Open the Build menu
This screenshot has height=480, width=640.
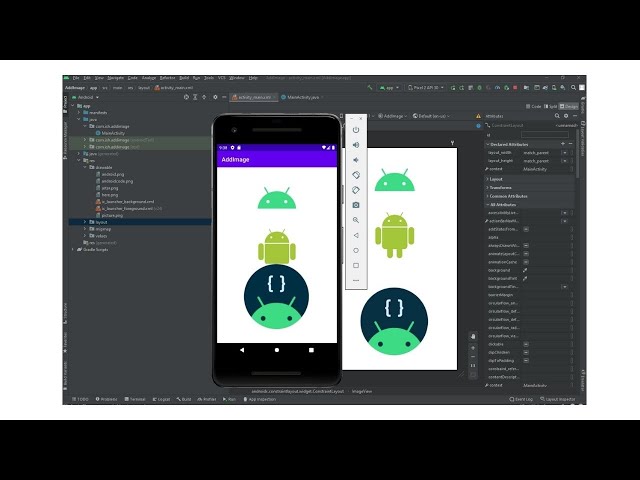184,78
